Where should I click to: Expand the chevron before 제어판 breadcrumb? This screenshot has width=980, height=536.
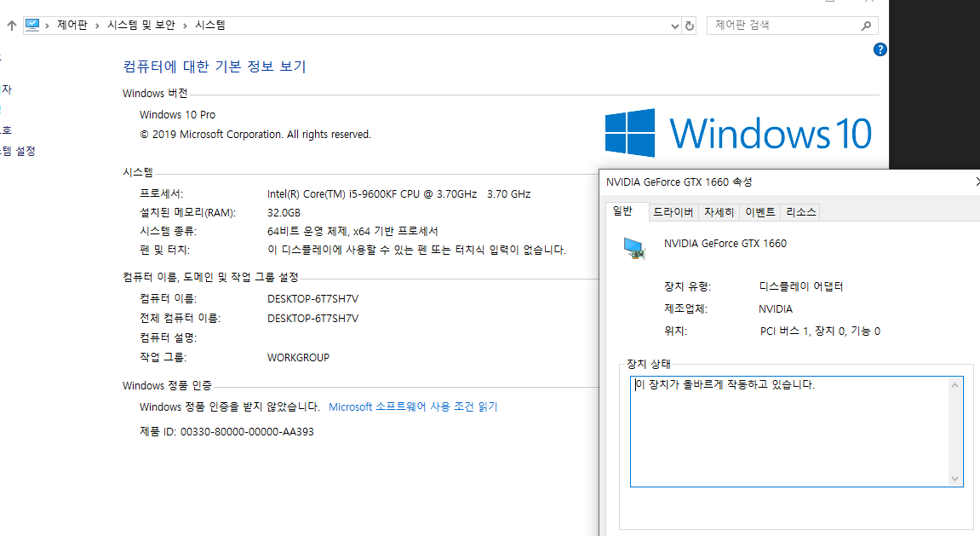click(x=48, y=26)
